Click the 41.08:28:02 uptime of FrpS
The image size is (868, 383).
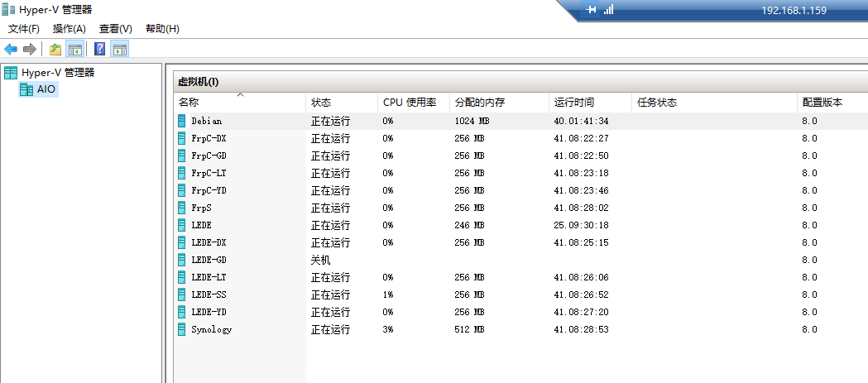click(581, 208)
